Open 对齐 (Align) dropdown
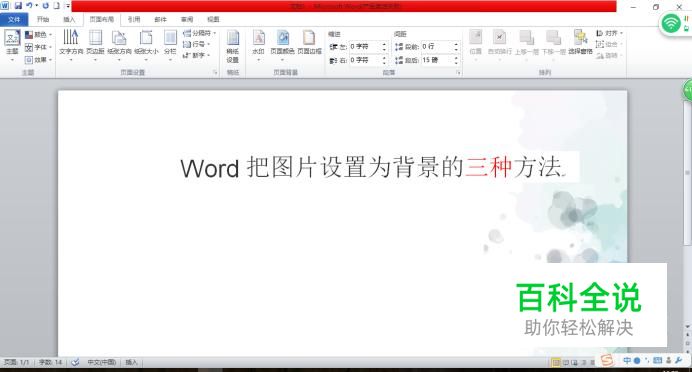The height and width of the screenshot is (372, 692). pos(609,33)
